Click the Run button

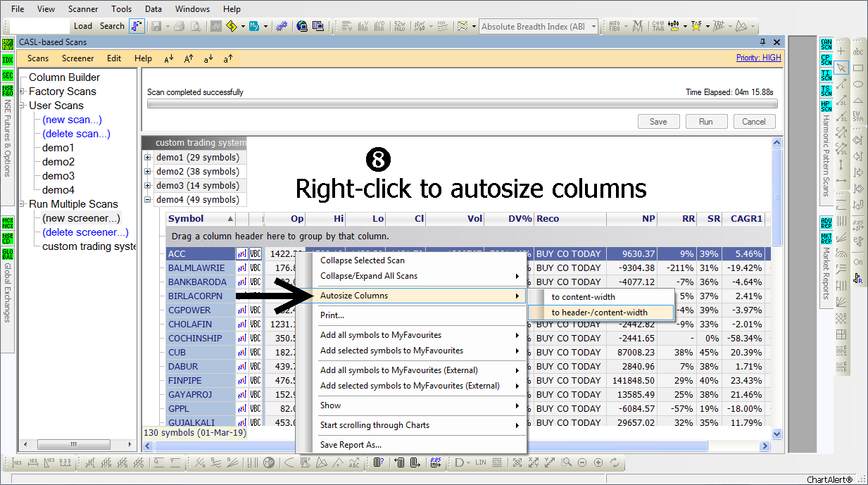706,122
